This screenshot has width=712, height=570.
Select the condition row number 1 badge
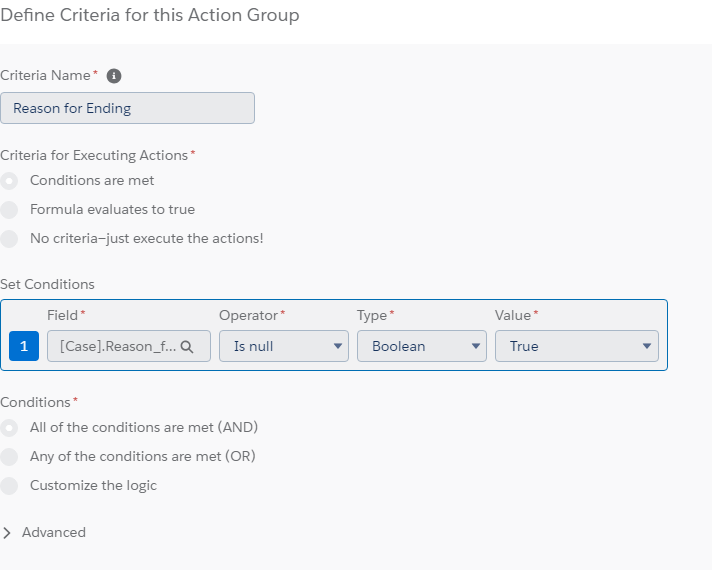pos(24,346)
